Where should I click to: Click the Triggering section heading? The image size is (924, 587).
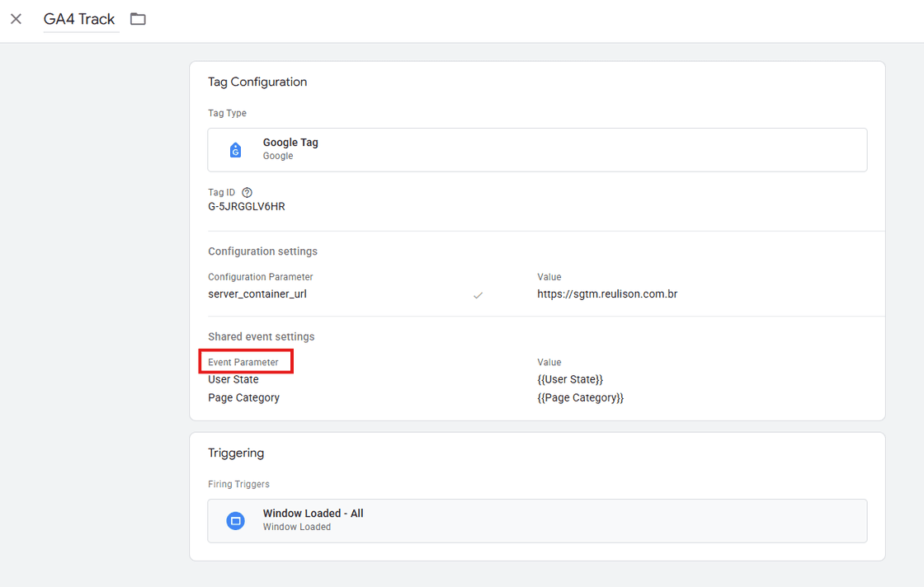[x=236, y=453]
